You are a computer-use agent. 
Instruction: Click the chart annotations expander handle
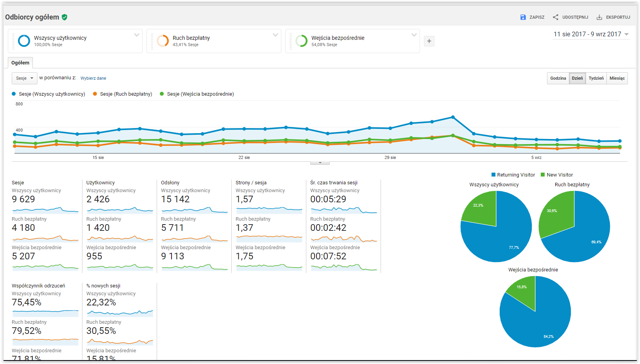coord(320,163)
